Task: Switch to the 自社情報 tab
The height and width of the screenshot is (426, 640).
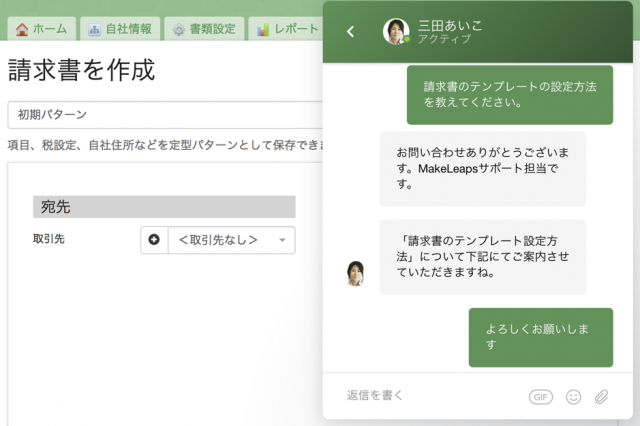Action: click(x=119, y=29)
